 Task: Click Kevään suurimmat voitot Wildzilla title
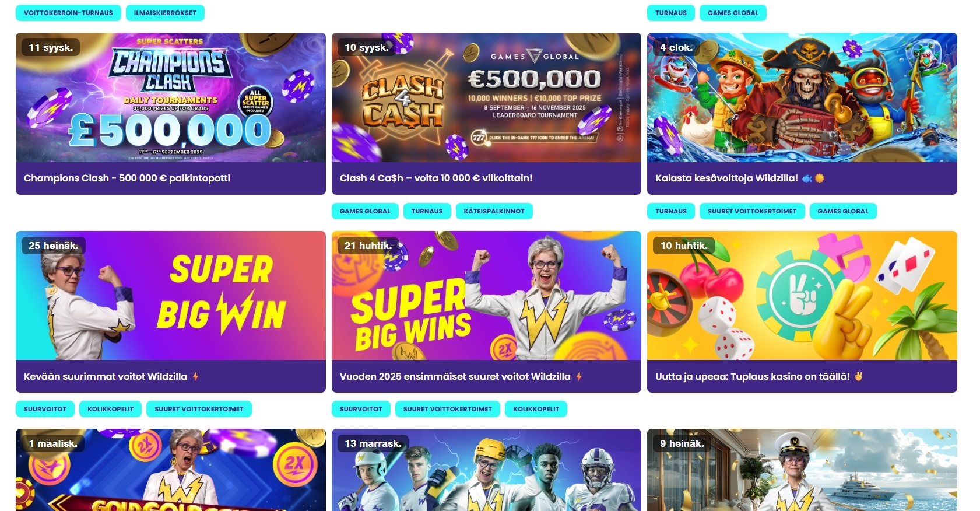click(106, 376)
